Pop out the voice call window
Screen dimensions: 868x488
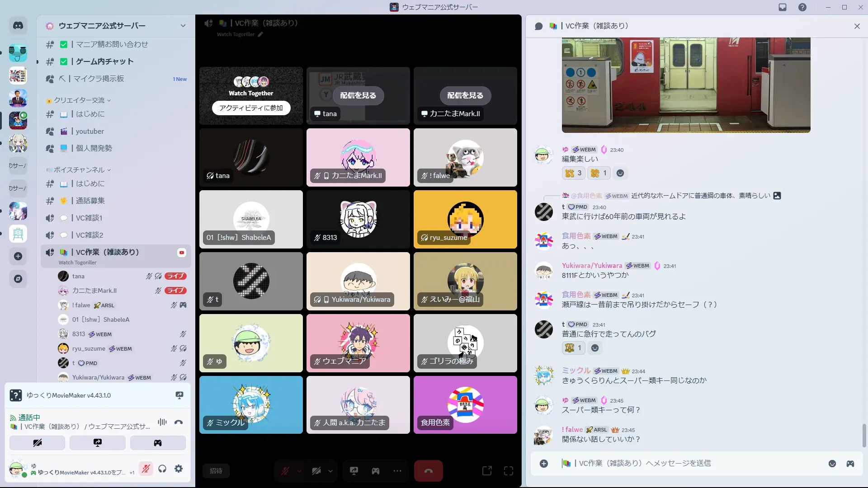(487, 471)
